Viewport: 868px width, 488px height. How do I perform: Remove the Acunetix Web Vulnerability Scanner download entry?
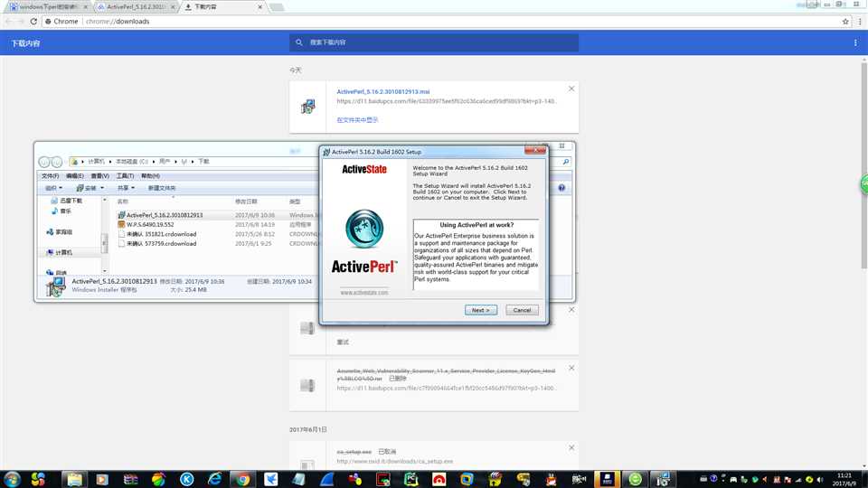coord(571,368)
